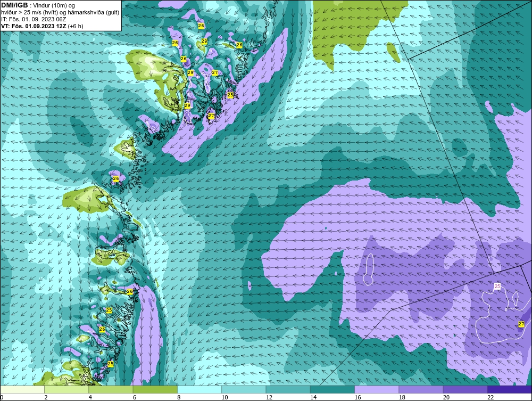The image size is (532, 401).
Task: Click the 14–16 m/s dark teal legend swatch
Action: [x=332, y=389]
